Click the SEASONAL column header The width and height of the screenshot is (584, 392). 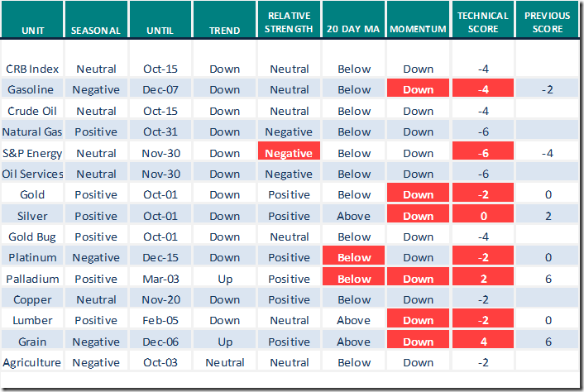point(95,31)
